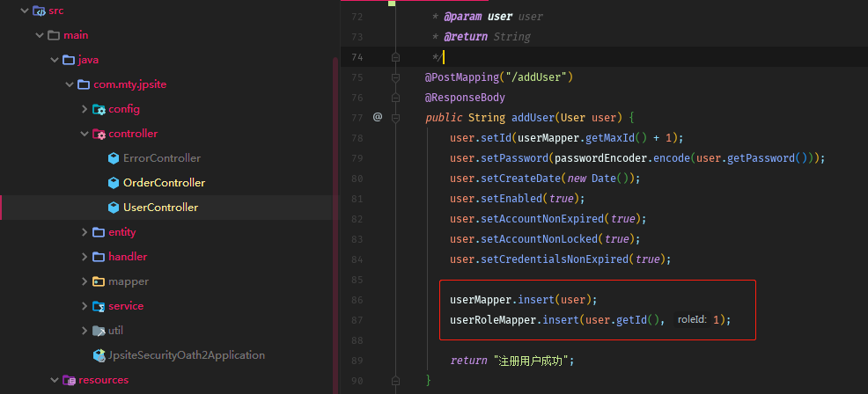Click the com.mty.jpsite package icon

click(84, 84)
